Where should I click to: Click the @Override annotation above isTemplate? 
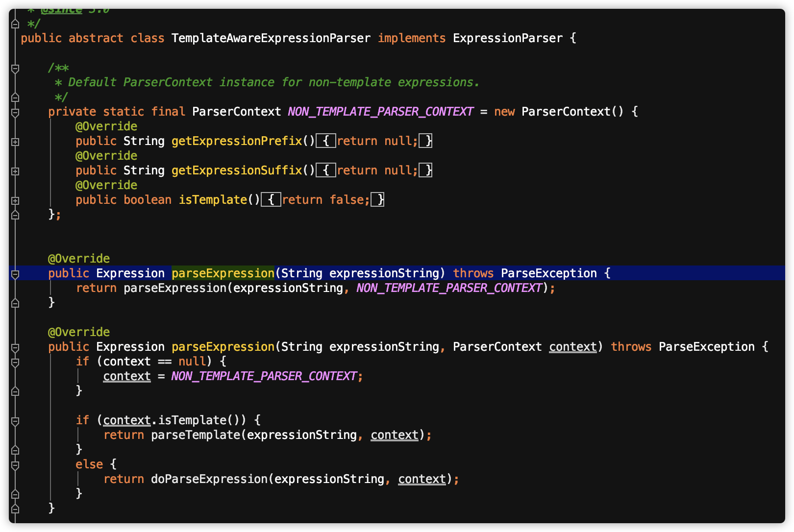tap(106, 185)
